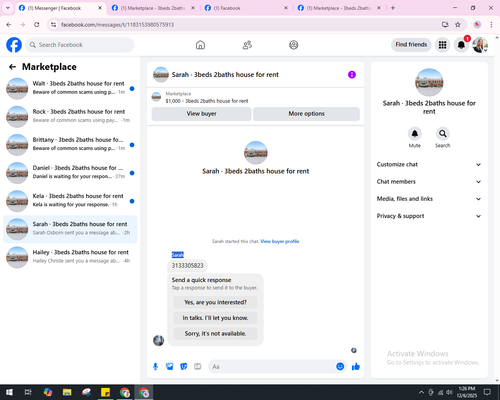Open Walt's house for rent conversation
Viewport: 500px width, 400px height.
tap(70, 88)
